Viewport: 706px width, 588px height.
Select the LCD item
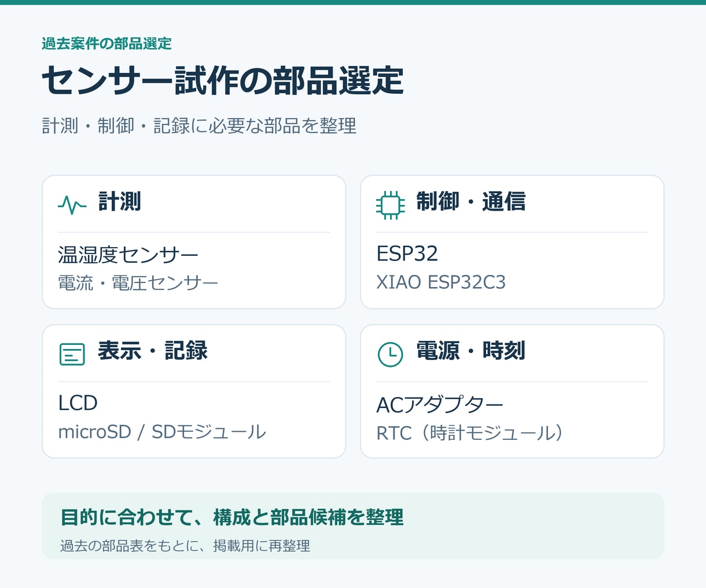pyautogui.click(x=78, y=403)
